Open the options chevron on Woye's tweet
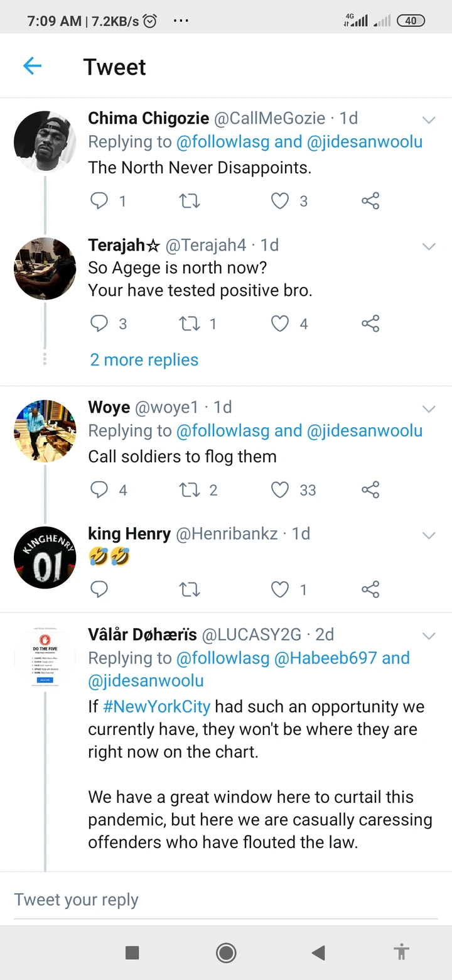 [x=429, y=410]
